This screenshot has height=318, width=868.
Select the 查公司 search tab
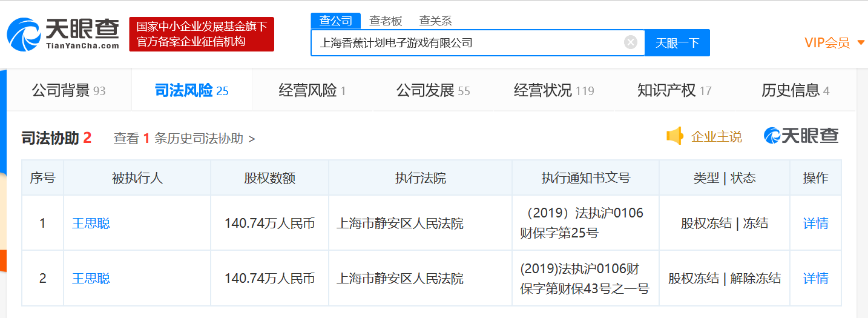335,21
